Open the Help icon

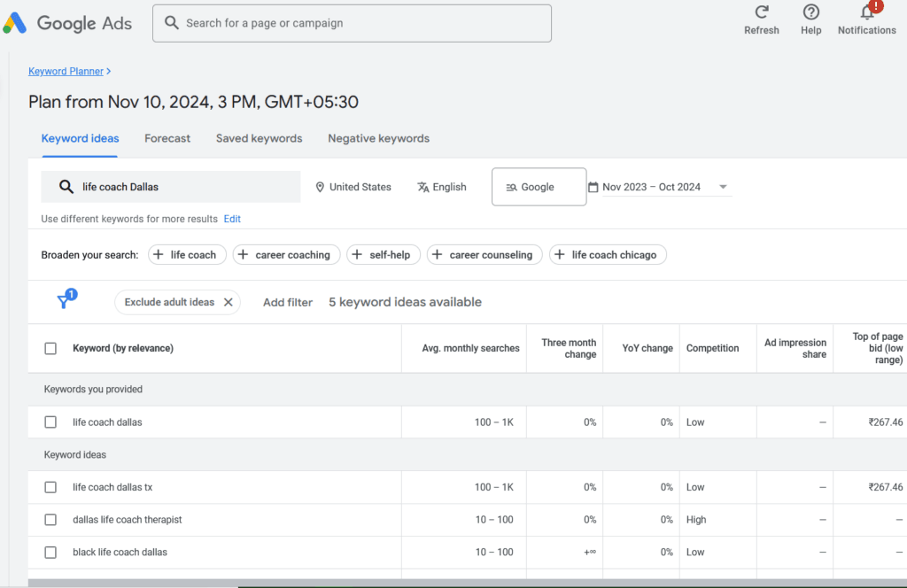[810, 12]
